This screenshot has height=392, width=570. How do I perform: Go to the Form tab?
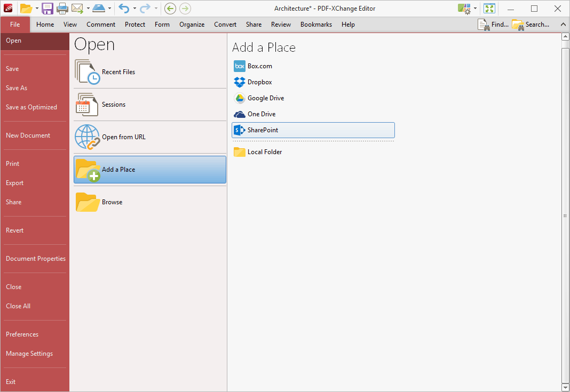tap(162, 25)
